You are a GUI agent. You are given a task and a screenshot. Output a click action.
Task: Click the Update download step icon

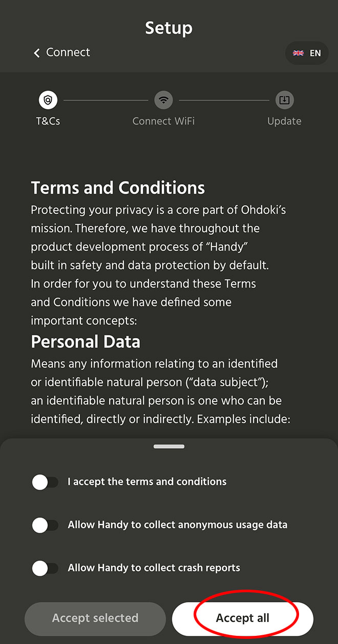tap(284, 100)
